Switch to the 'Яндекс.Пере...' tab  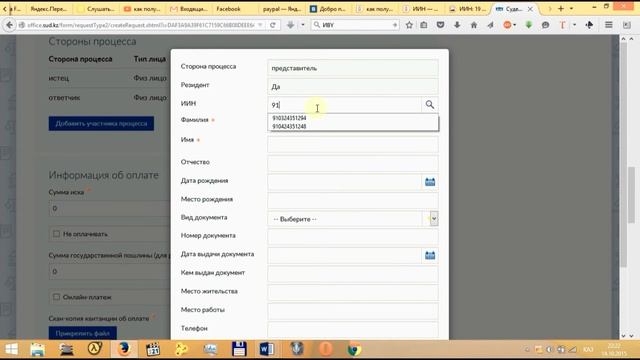[49, 9]
